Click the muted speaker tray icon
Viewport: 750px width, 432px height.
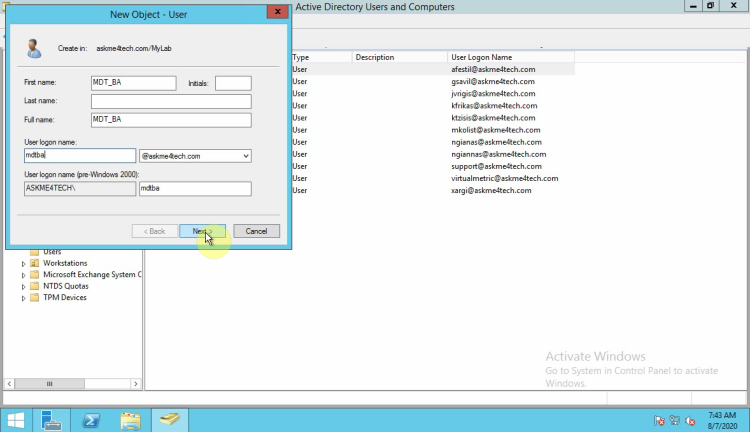pos(691,420)
